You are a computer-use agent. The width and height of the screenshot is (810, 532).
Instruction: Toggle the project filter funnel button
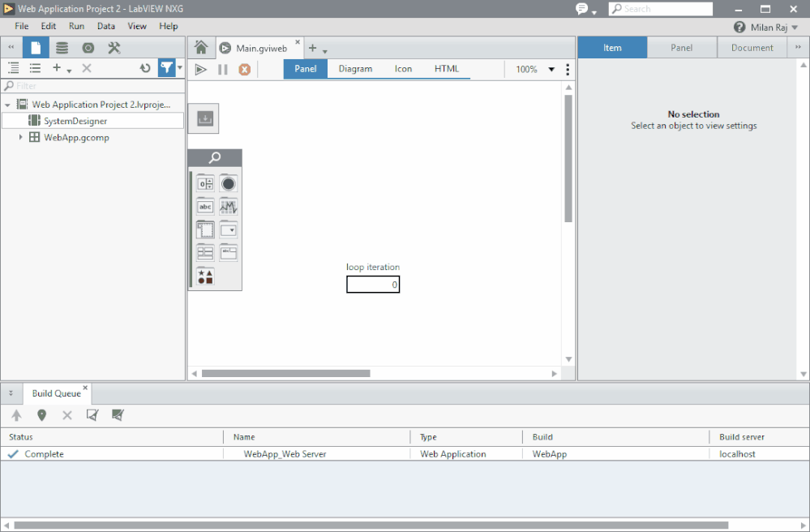pyautogui.click(x=166, y=67)
